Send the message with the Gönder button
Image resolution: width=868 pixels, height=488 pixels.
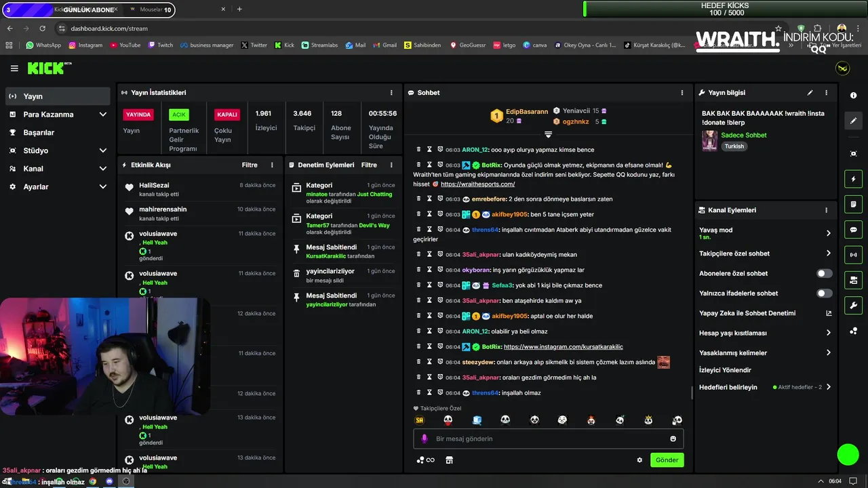point(667,460)
